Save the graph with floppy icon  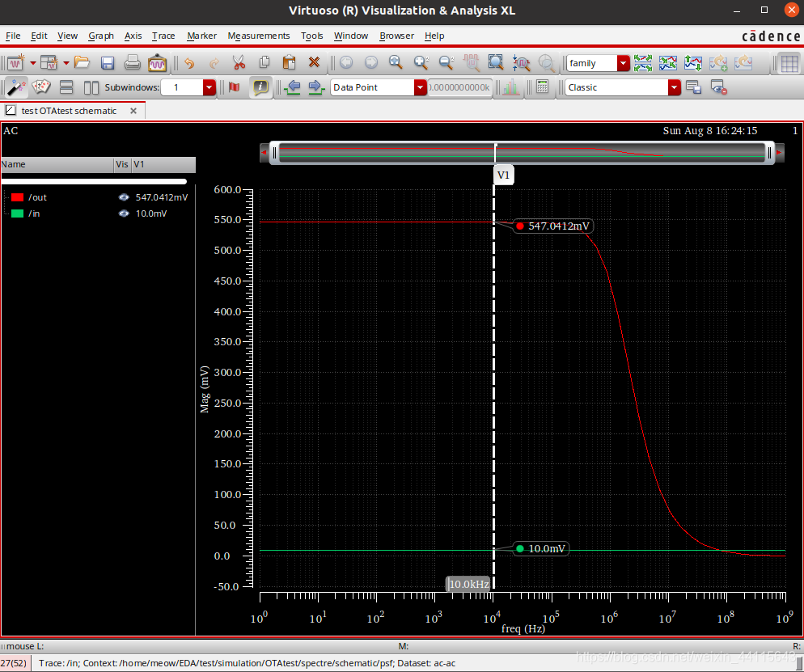tap(107, 62)
